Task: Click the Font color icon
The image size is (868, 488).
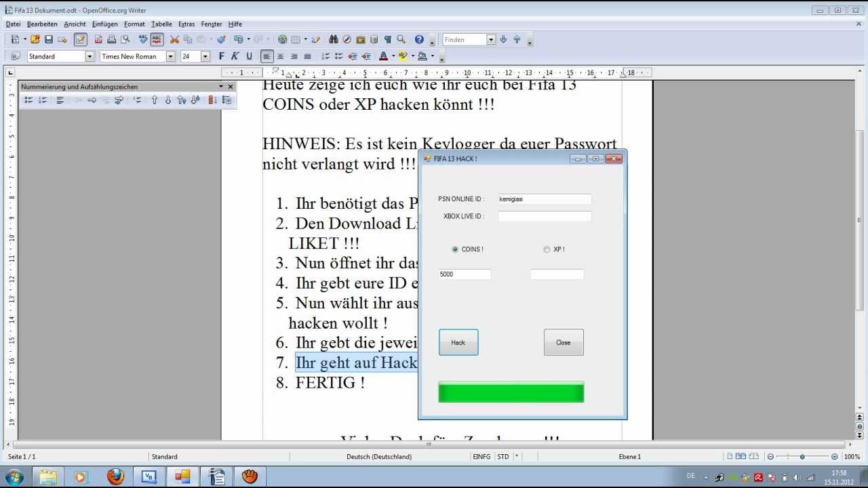Action: click(383, 56)
